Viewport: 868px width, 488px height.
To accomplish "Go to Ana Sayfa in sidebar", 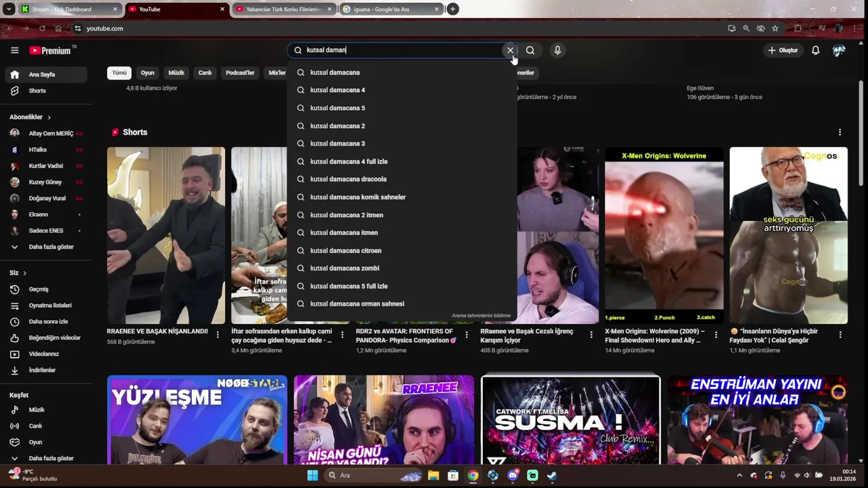I will click(x=46, y=75).
